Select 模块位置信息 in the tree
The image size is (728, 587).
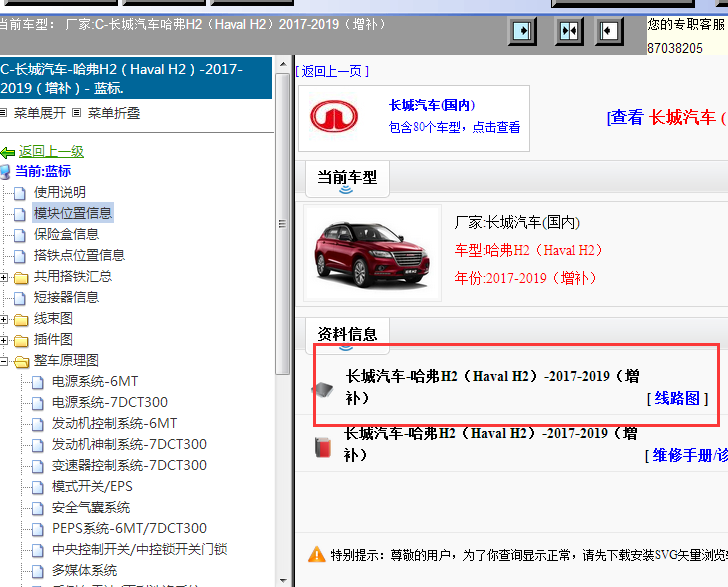coord(73,213)
